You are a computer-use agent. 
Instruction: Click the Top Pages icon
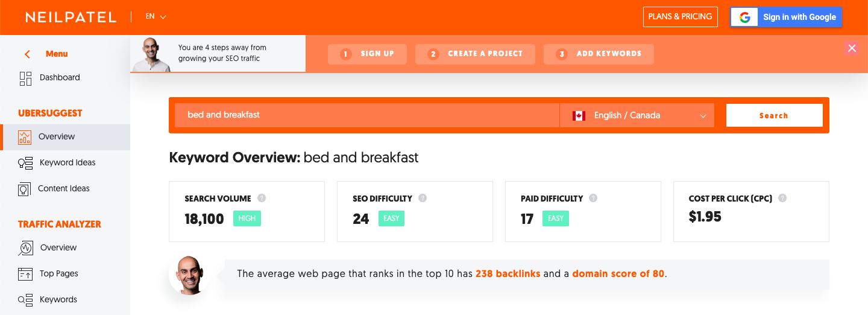pyautogui.click(x=25, y=274)
